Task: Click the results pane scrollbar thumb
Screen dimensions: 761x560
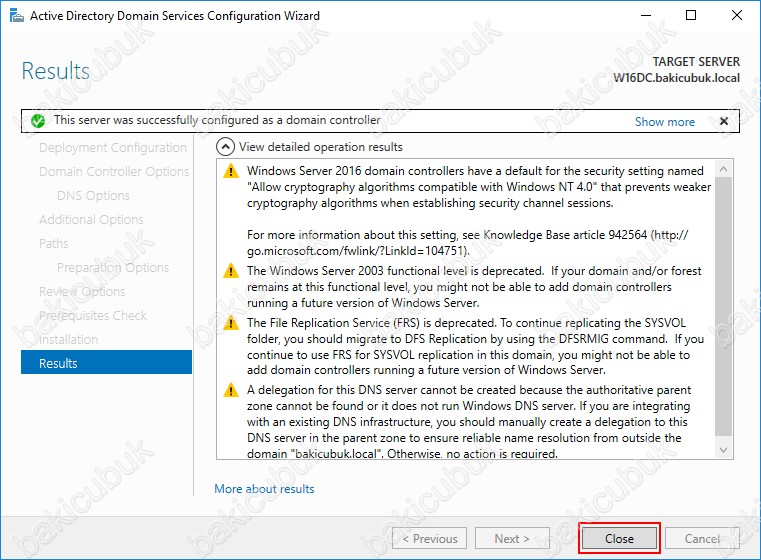Action: 723,306
